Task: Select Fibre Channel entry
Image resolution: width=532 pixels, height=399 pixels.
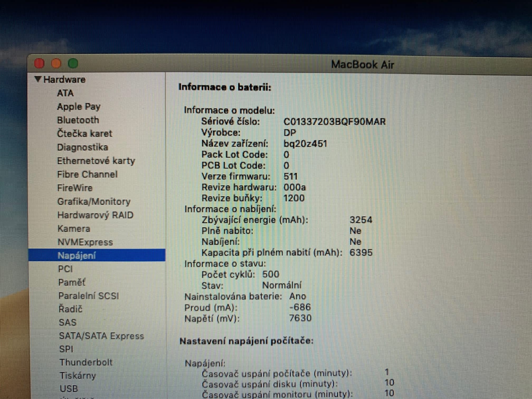Action: 87,174
